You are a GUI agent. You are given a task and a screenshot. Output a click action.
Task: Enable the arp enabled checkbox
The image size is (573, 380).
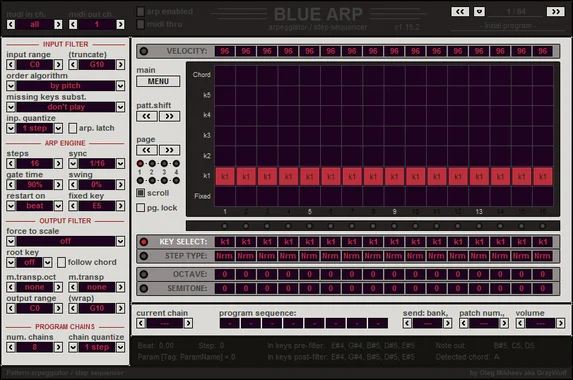140,11
